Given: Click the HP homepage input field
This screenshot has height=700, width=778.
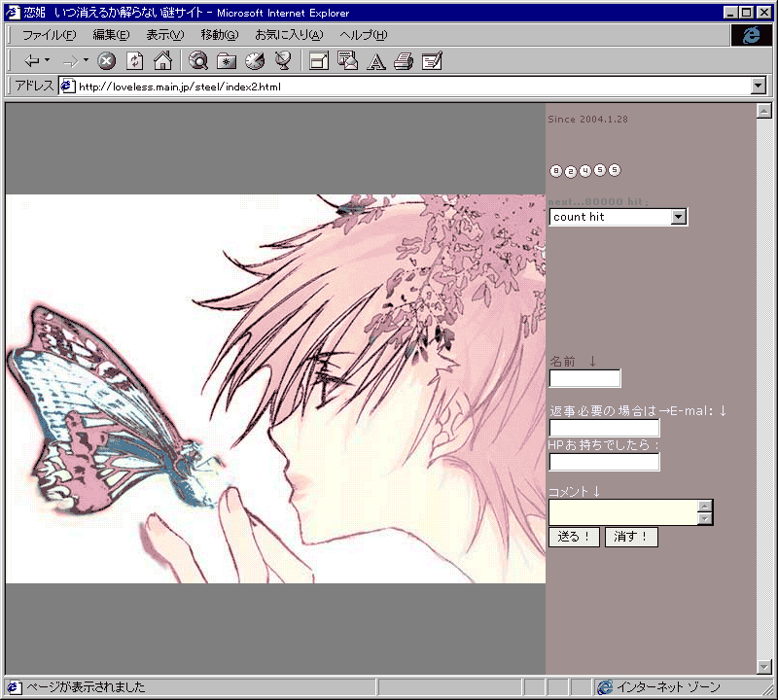Looking at the screenshot, I should [604, 462].
